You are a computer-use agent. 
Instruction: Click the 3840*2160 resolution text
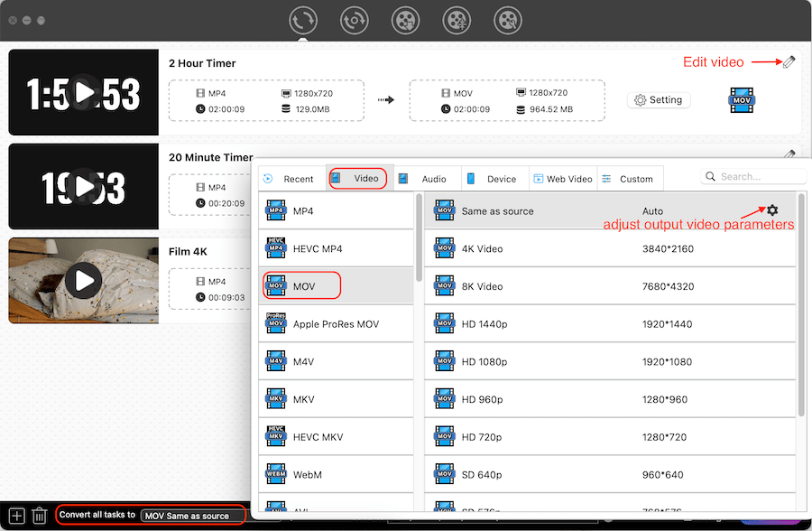[x=668, y=249]
